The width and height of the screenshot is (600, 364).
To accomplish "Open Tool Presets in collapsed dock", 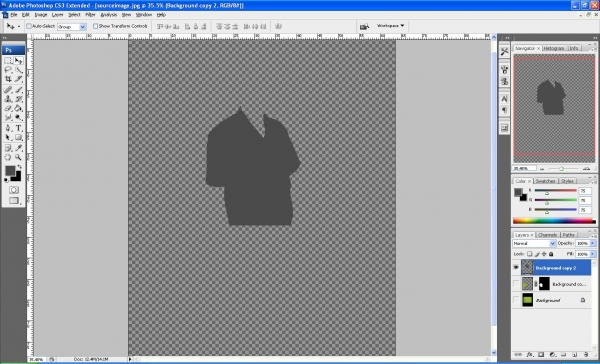I will [x=504, y=51].
